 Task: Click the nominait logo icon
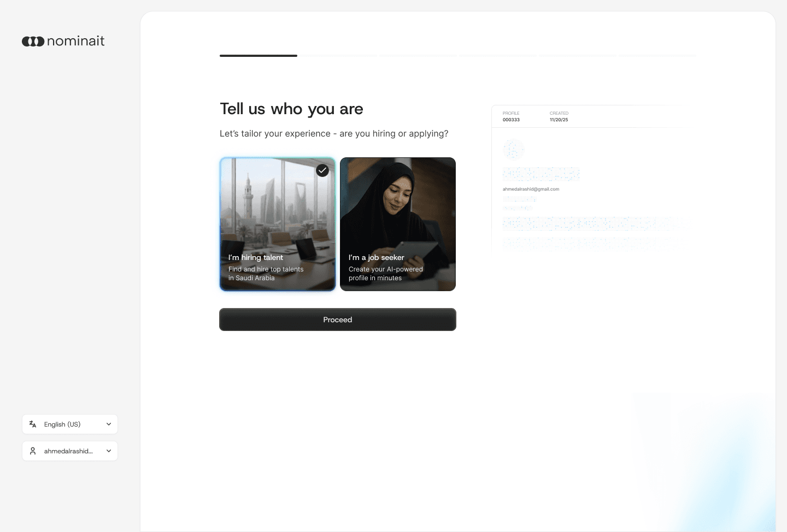33,41
